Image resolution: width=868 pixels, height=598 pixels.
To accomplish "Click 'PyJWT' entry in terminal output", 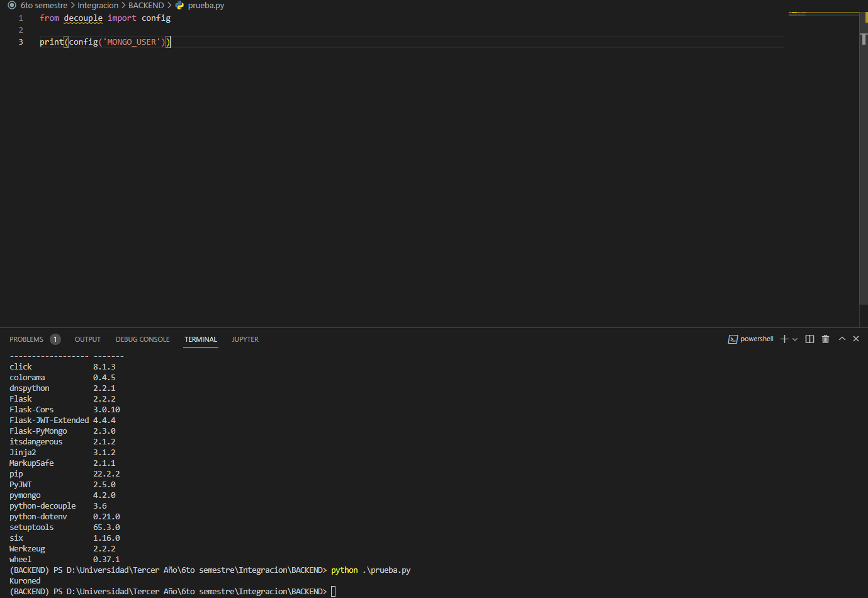I will point(21,485).
